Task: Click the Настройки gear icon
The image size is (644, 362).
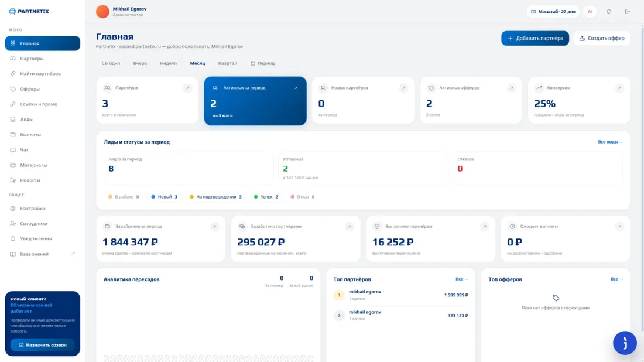Action: [13, 209]
